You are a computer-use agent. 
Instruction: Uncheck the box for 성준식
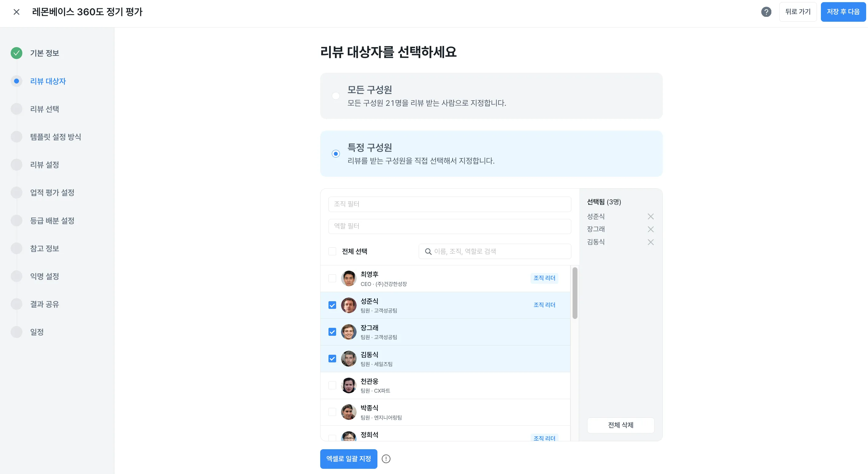tap(332, 305)
